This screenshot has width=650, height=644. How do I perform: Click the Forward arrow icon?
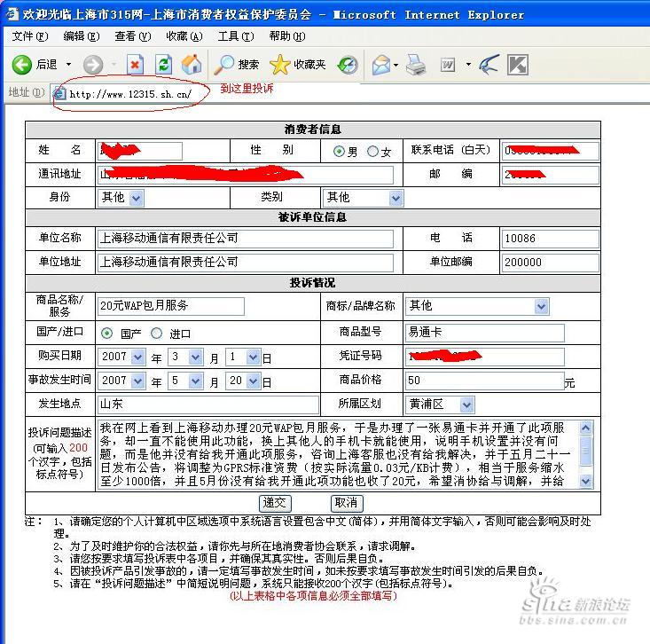[93, 65]
